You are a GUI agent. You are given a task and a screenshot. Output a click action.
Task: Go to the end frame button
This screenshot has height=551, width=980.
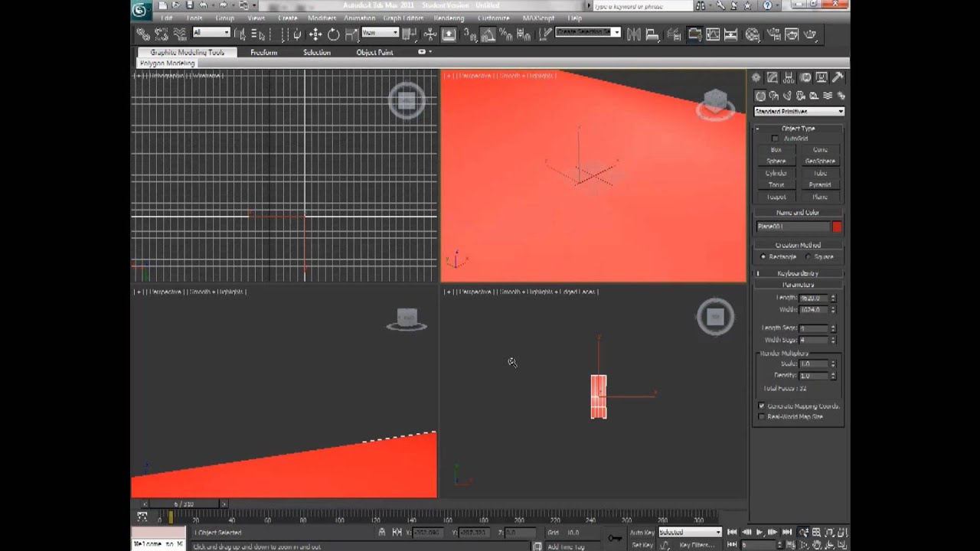[786, 532]
